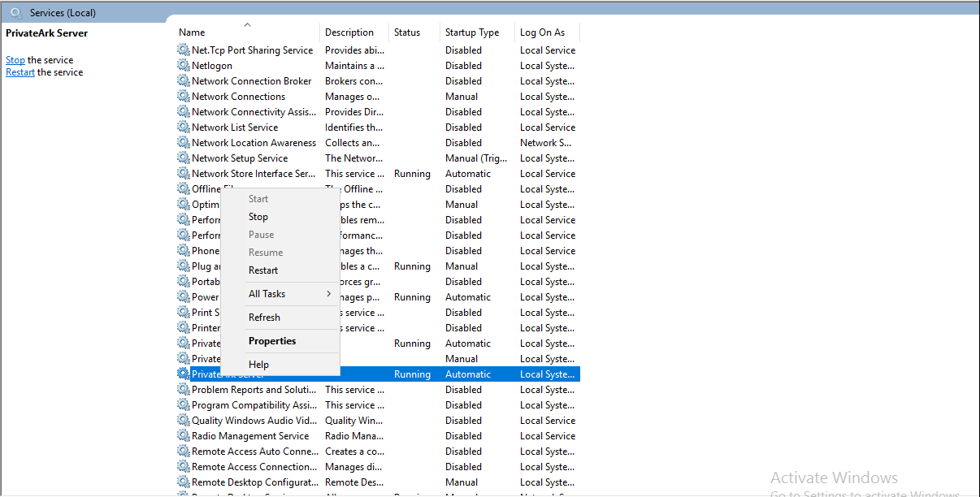The height and width of the screenshot is (497, 980).
Task: Open Help from the context menu
Action: [x=258, y=364]
